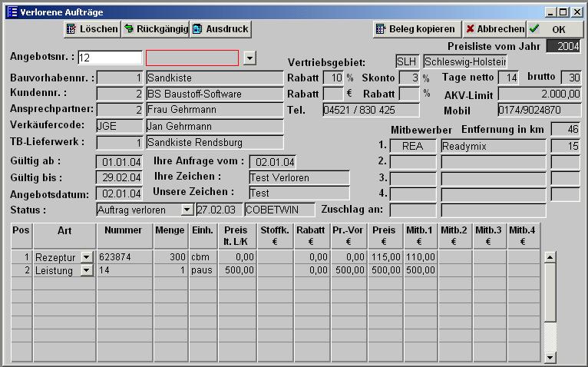Open the Art dropdown for Rezeptur row
This screenshot has width=588, height=367.
86,257
